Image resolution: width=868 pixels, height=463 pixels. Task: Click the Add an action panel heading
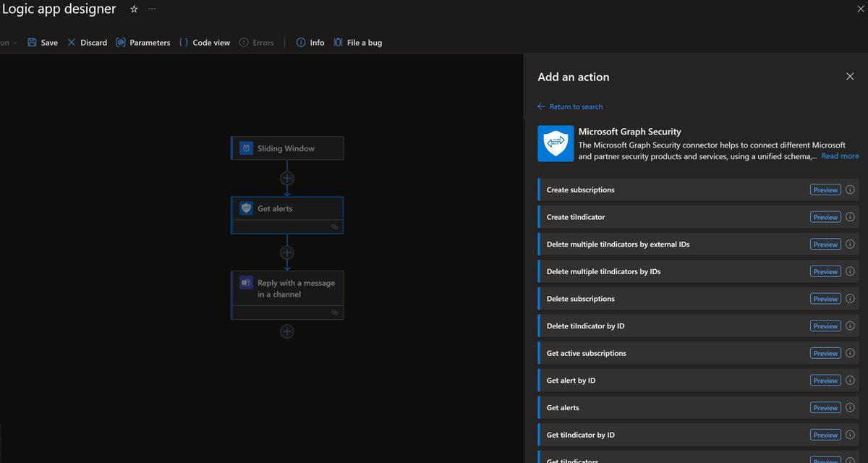[x=574, y=77]
